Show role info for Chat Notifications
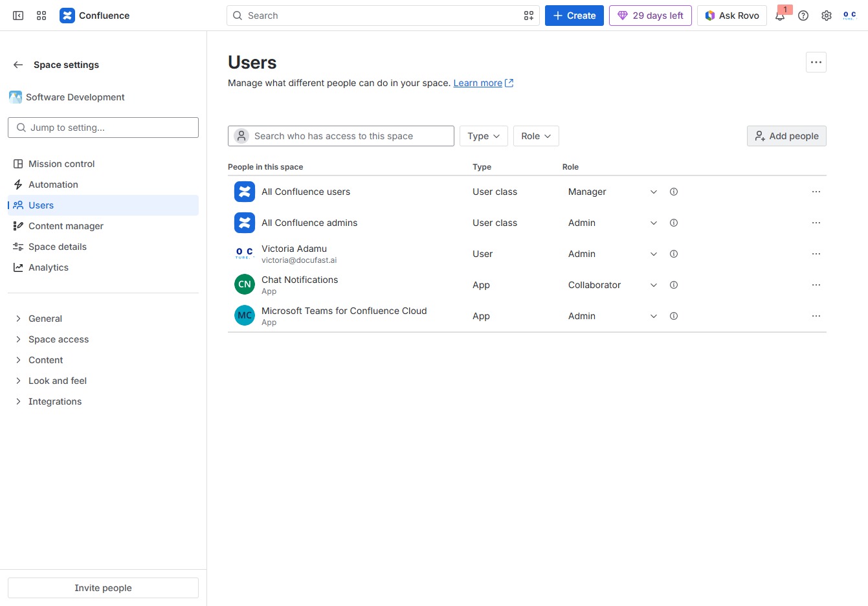Screen dimensions: 868x606 [674, 285]
